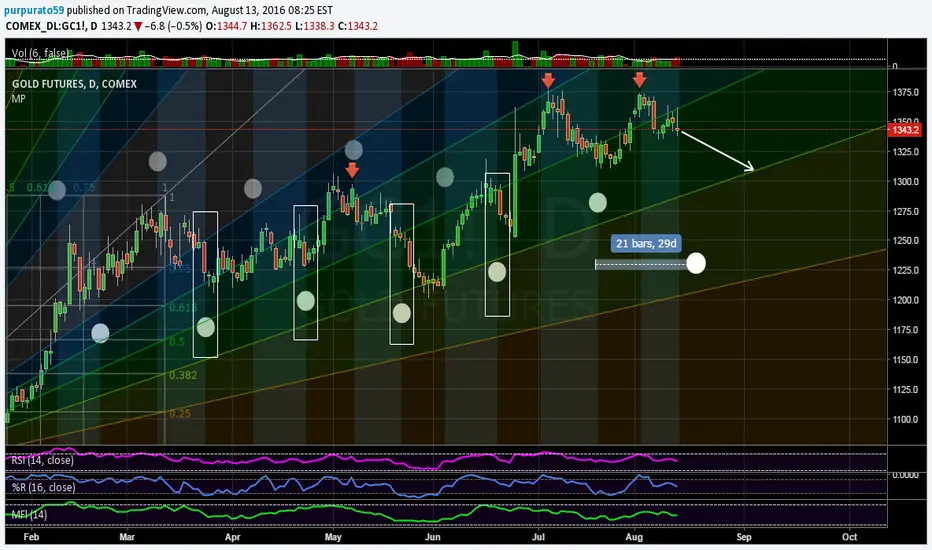This screenshot has height=550, width=932.
Task: Click the Feb label on time axis
Action: [31, 537]
